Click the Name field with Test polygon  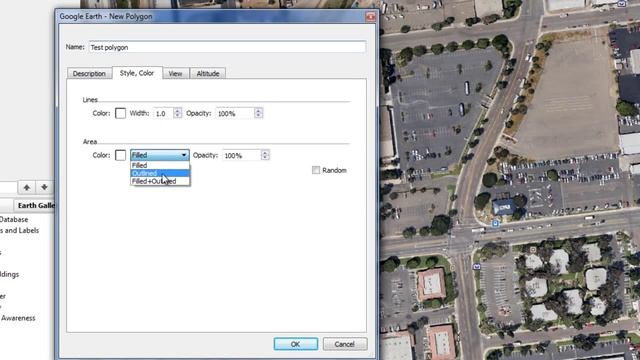227,47
